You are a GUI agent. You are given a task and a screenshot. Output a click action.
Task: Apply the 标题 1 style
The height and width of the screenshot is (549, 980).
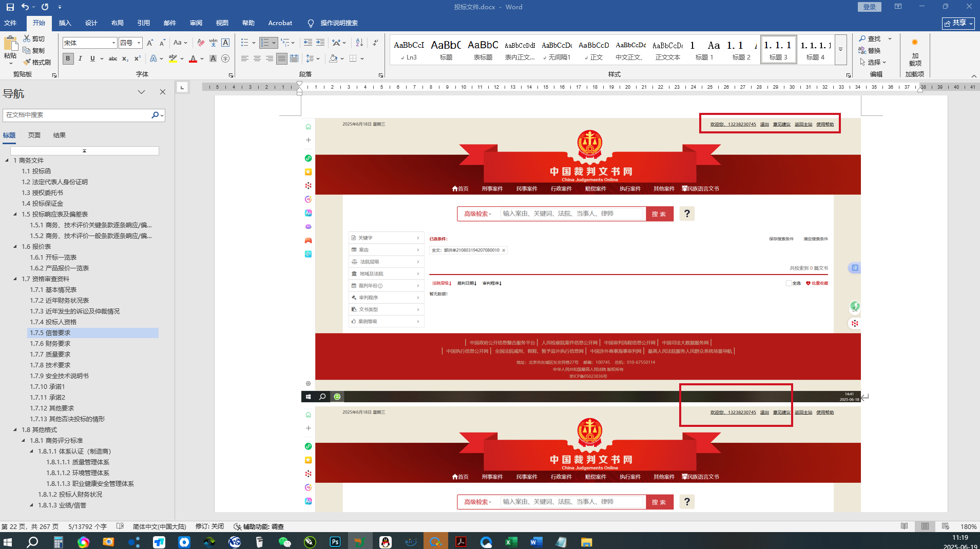(704, 50)
